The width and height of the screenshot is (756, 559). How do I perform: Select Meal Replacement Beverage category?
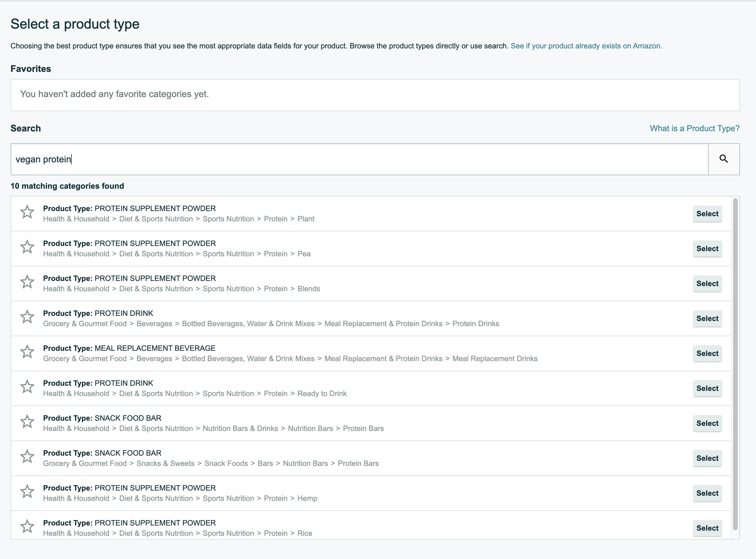point(707,354)
